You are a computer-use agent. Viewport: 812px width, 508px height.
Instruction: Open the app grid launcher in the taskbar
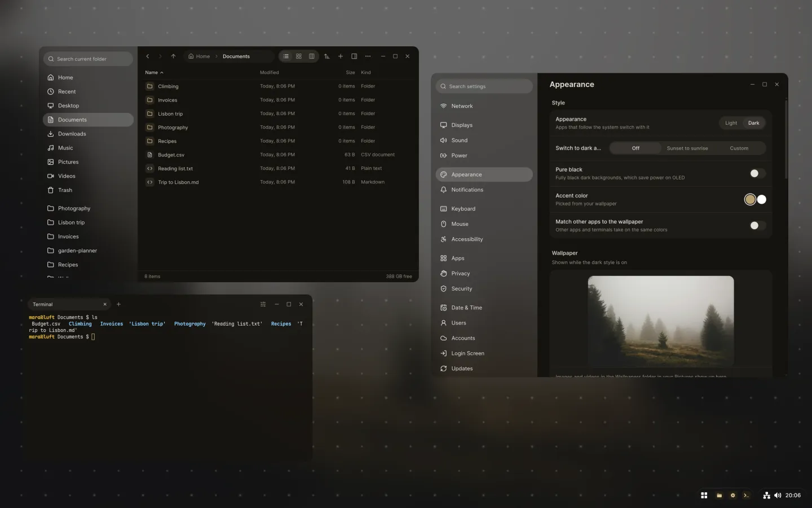(704, 496)
